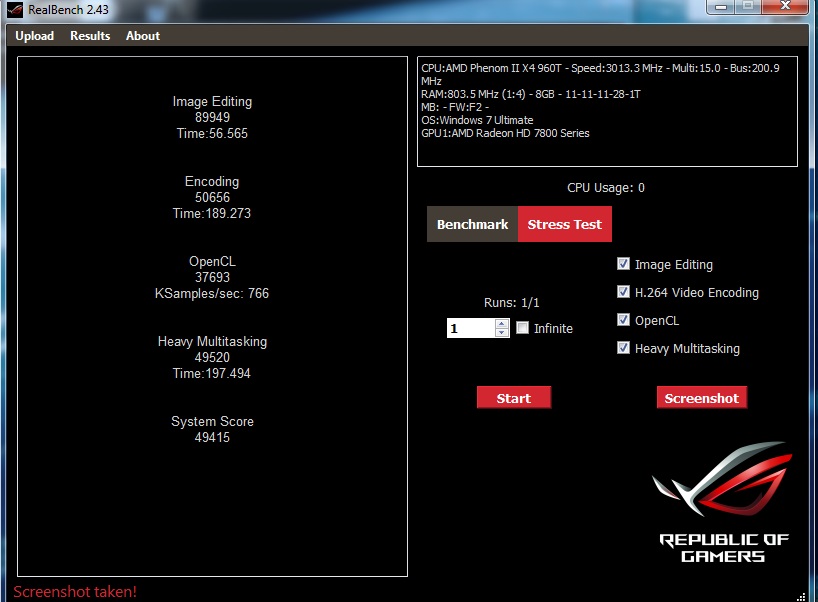Image resolution: width=818 pixels, height=602 pixels.
Task: Click the Time:197.494 value
Action: (212, 374)
